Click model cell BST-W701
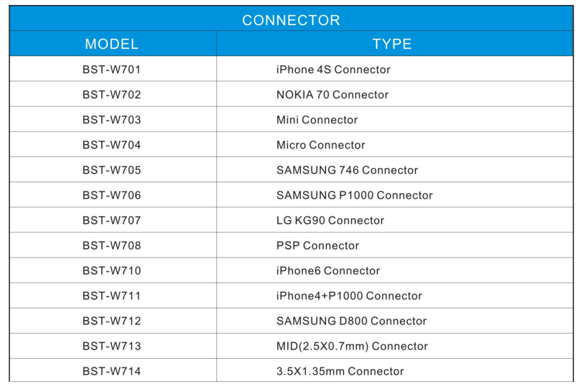This screenshot has width=588, height=389. point(112,70)
